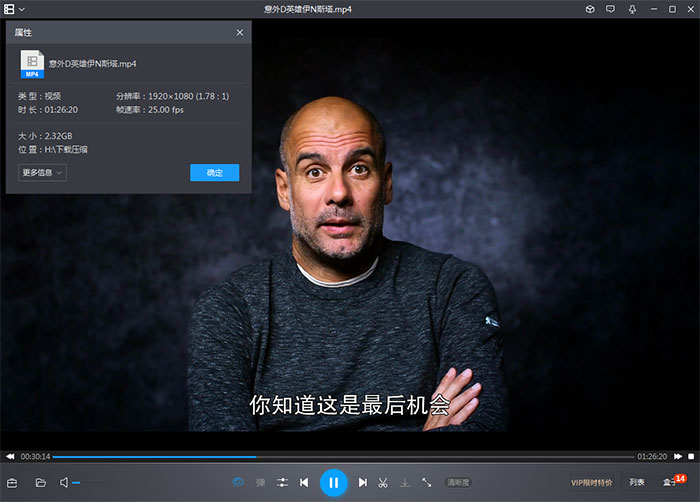Toggle danmaku 弹 comments

[260, 482]
